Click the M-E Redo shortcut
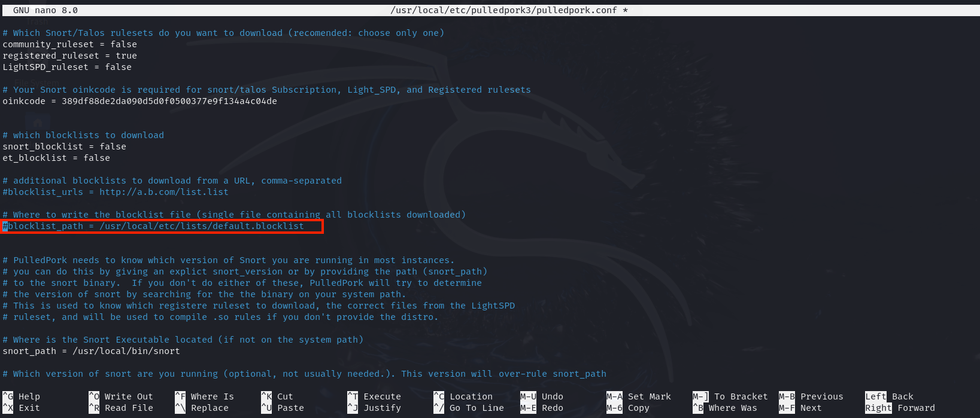Screen dimensions: 980x418 [542, 408]
